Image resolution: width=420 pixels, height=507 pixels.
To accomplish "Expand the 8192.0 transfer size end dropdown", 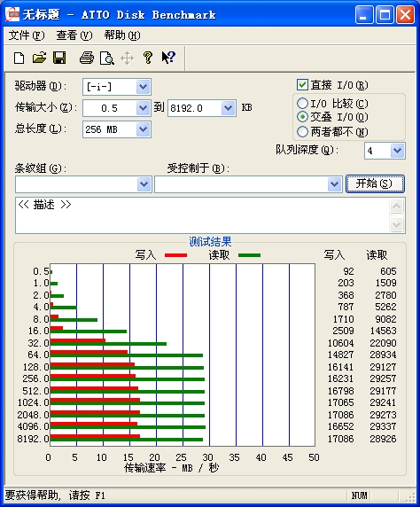I will point(229,108).
